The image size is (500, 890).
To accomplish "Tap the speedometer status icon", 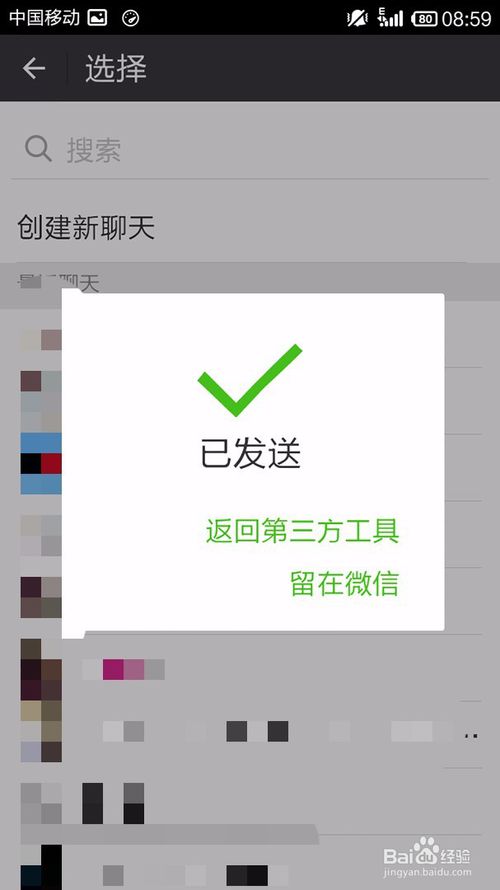I will [x=131, y=18].
